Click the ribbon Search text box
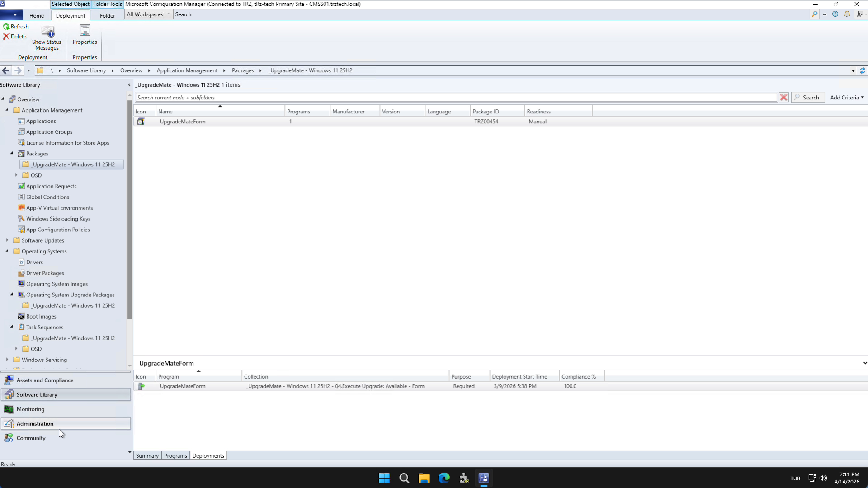The image size is (868, 488). pos(491,14)
